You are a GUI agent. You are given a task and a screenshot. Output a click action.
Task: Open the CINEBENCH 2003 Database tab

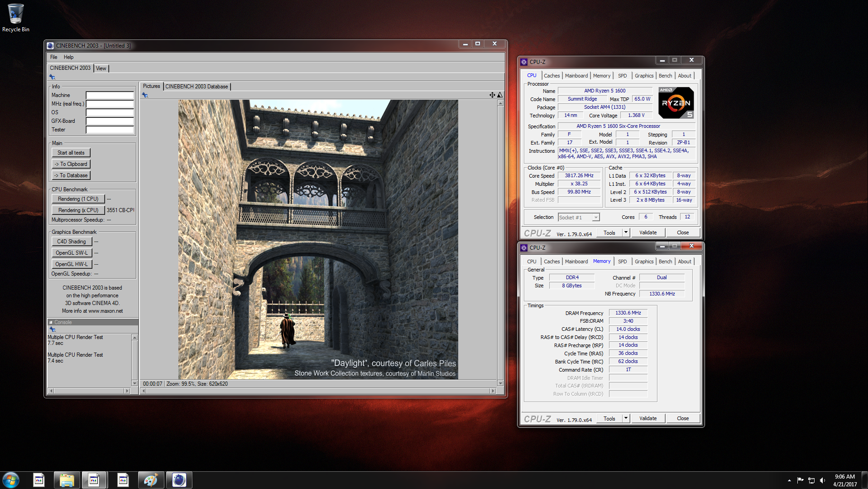point(197,87)
